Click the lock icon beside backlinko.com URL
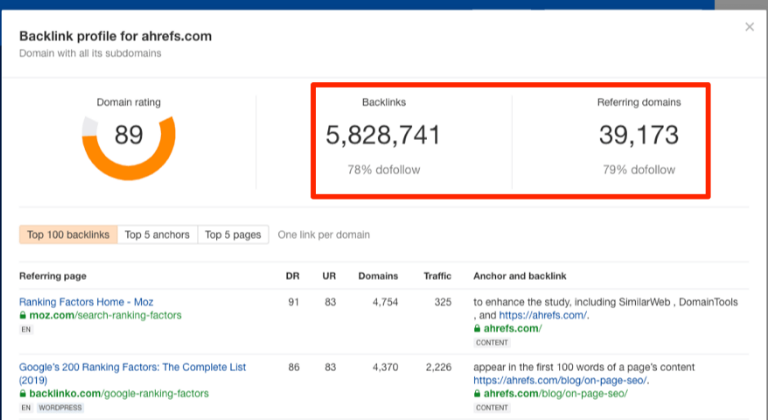This screenshot has width=768, height=420. [x=23, y=395]
